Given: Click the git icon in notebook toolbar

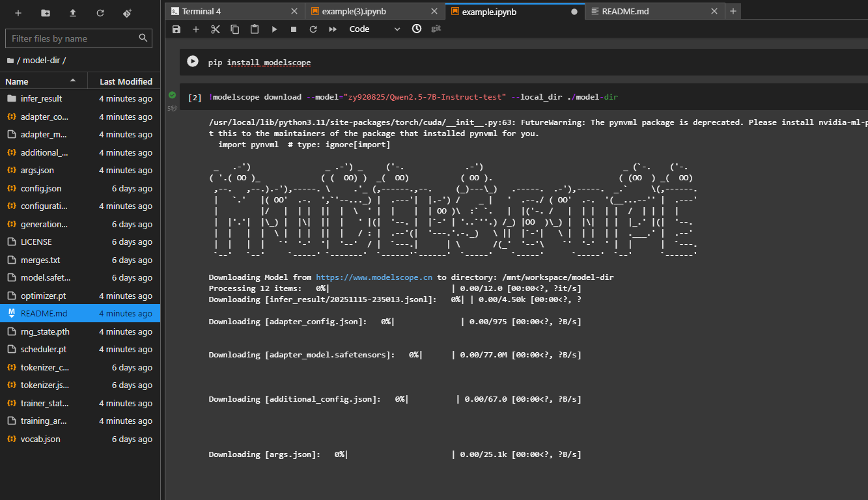Looking at the screenshot, I should click(436, 29).
